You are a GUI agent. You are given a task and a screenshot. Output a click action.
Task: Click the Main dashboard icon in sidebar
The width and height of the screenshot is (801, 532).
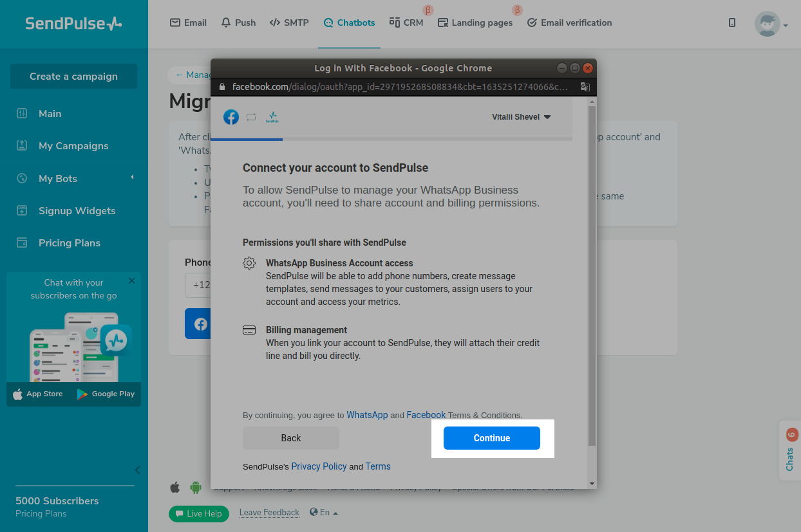[x=22, y=113]
